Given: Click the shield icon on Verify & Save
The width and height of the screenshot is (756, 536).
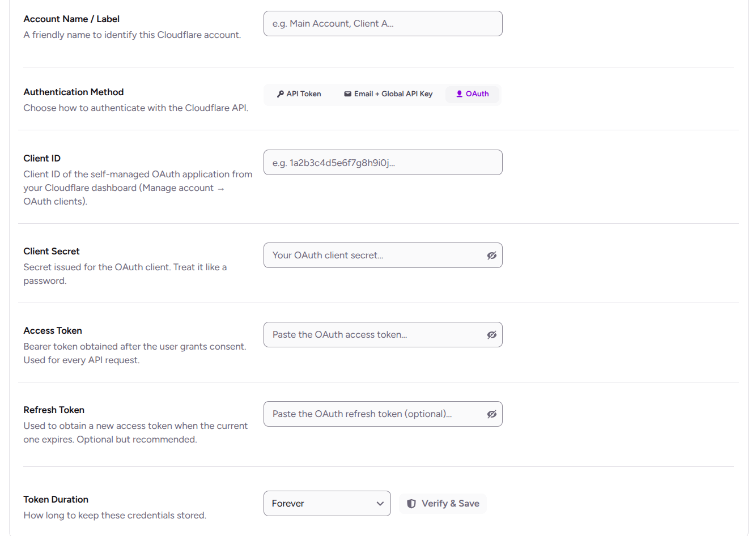Looking at the screenshot, I should (411, 504).
